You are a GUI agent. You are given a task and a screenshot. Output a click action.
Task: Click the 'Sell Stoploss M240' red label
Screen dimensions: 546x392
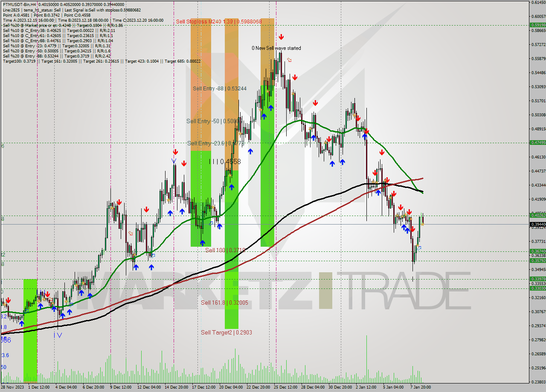click(x=219, y=21)
